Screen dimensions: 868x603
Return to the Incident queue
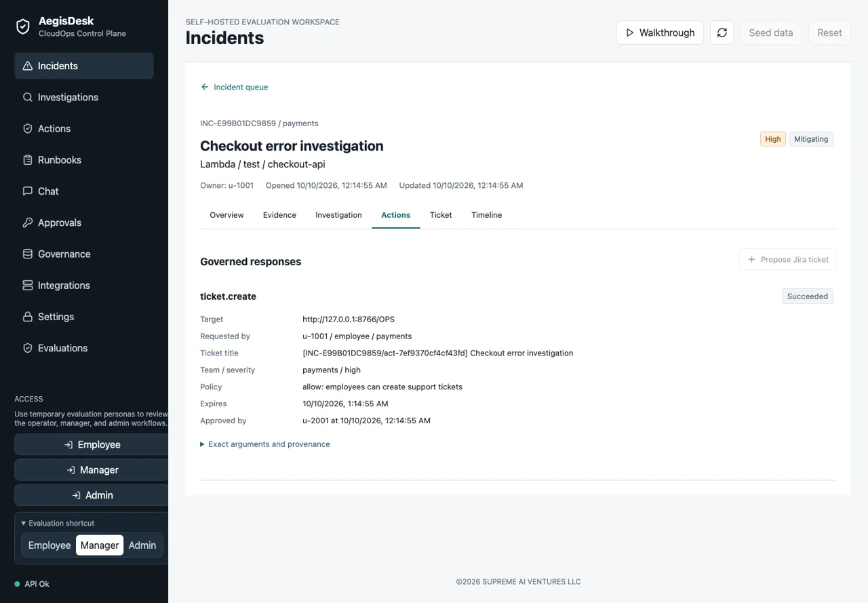[235, 87]
